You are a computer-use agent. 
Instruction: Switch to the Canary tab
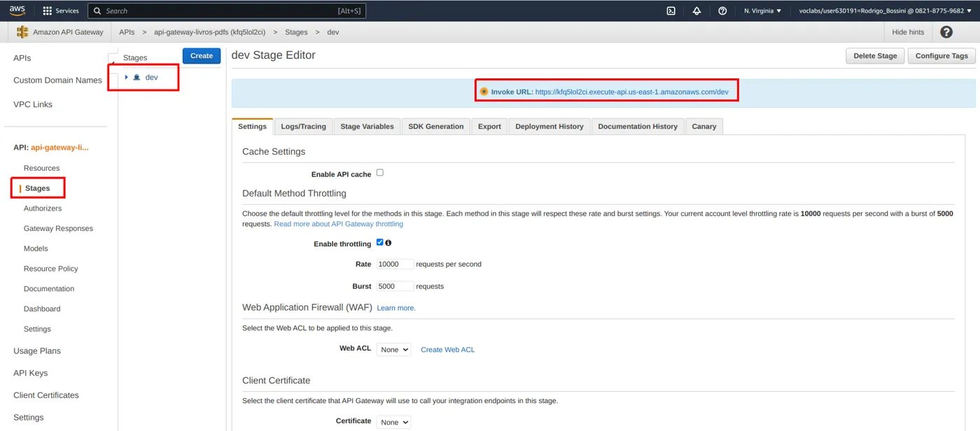(703, 127)
